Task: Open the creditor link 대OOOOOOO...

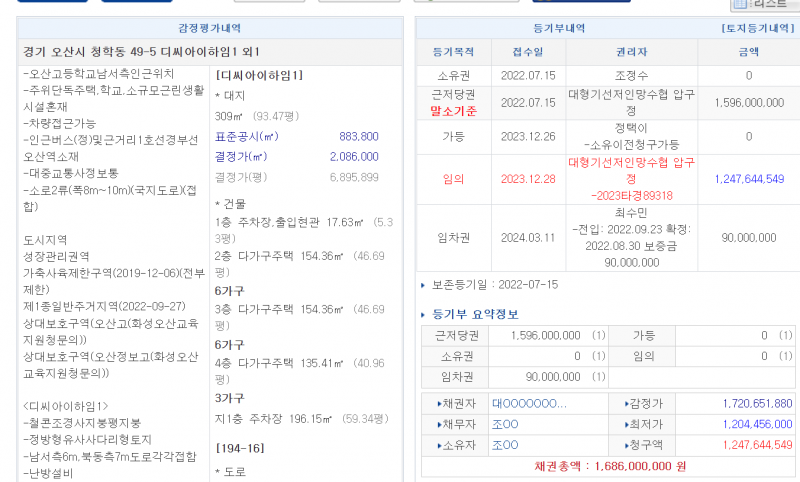Action: (529, 404)
